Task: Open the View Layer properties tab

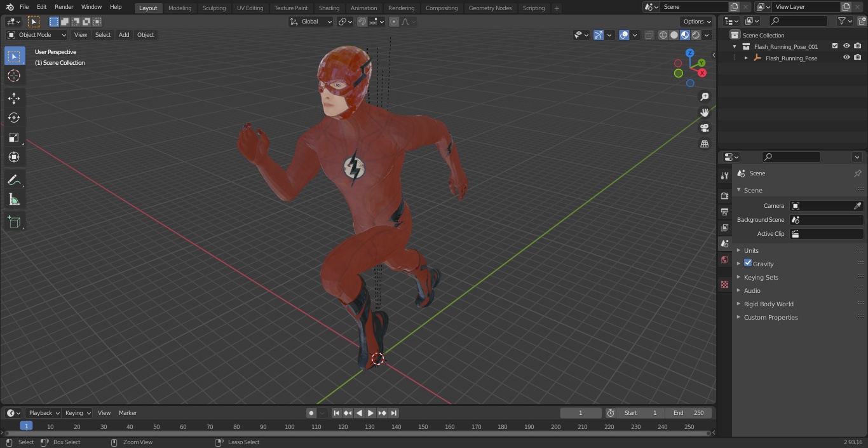Action: pos(724,227)
